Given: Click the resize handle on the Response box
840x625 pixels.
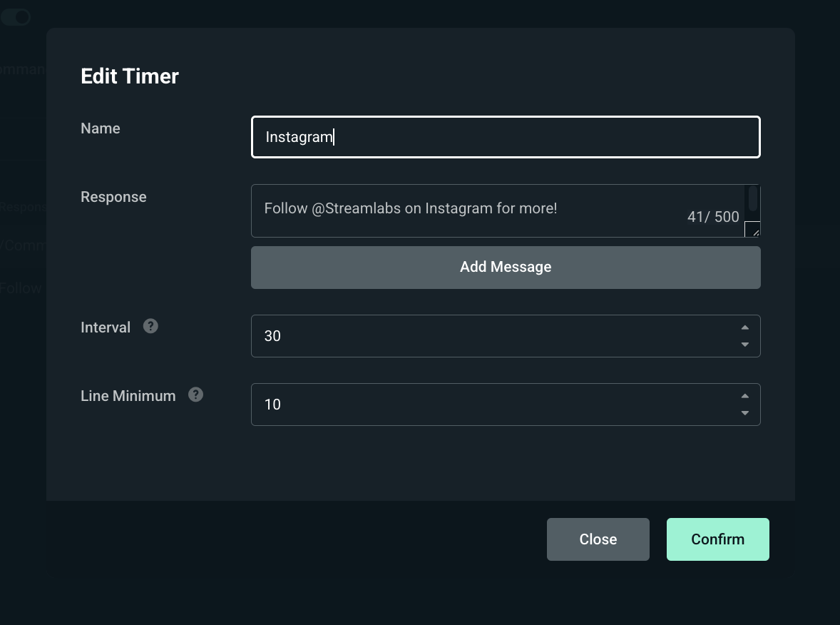Looking at the screenshot, I should click(x=754, y=230).
